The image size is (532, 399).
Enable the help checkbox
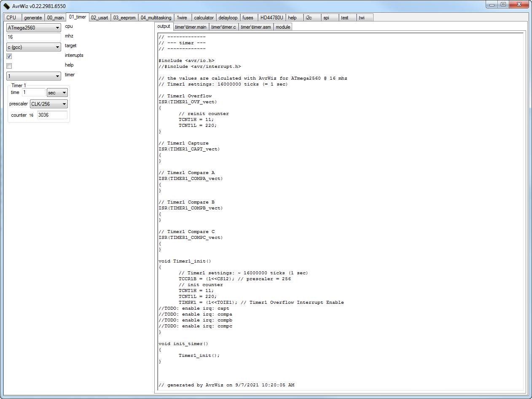pyautogui.click(x=9, y=66)
